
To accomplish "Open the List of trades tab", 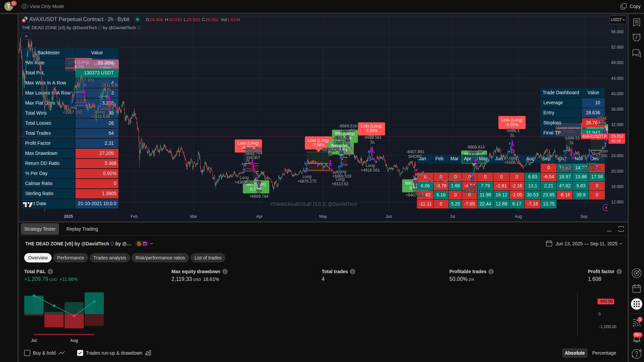I will coord(208,258).
